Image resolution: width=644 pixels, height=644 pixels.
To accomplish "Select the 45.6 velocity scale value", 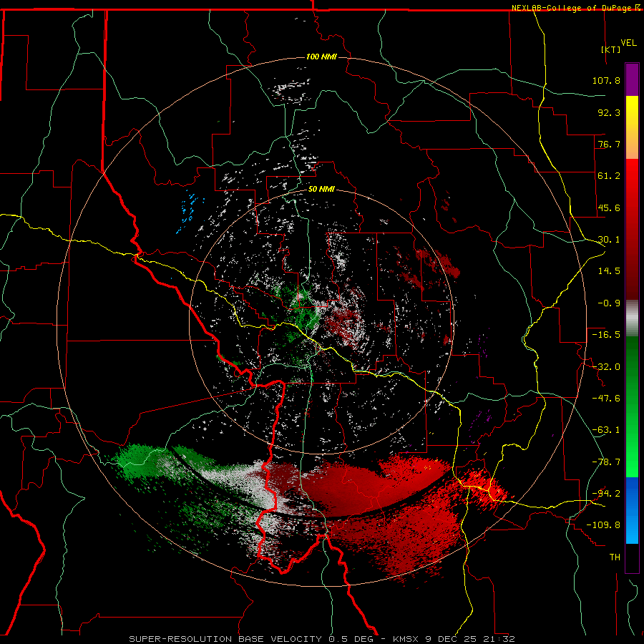I will [609, 208].
